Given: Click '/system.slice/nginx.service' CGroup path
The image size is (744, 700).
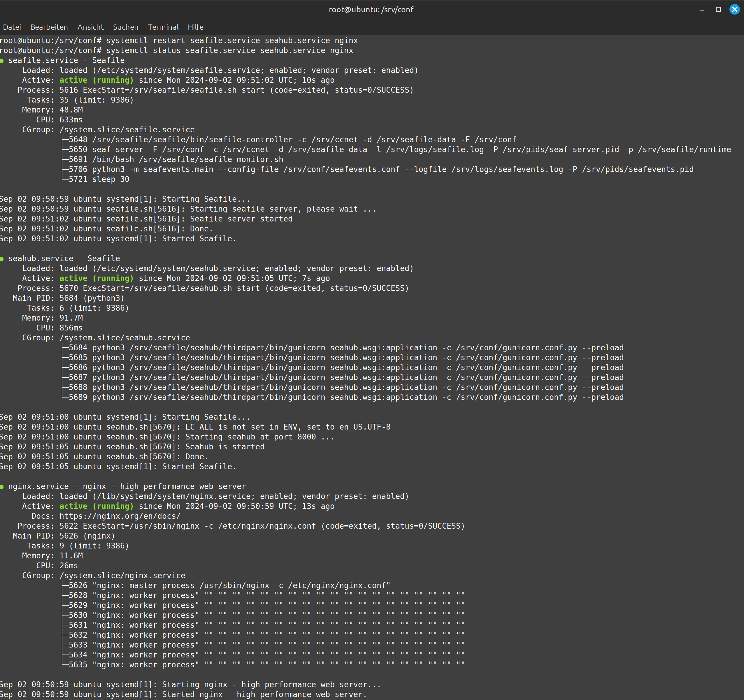Looking at the screenshot, I should pos(122,576).
